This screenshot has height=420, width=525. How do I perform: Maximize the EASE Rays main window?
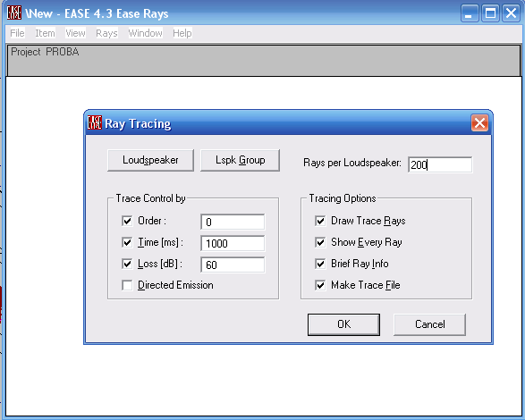point(490,13)
